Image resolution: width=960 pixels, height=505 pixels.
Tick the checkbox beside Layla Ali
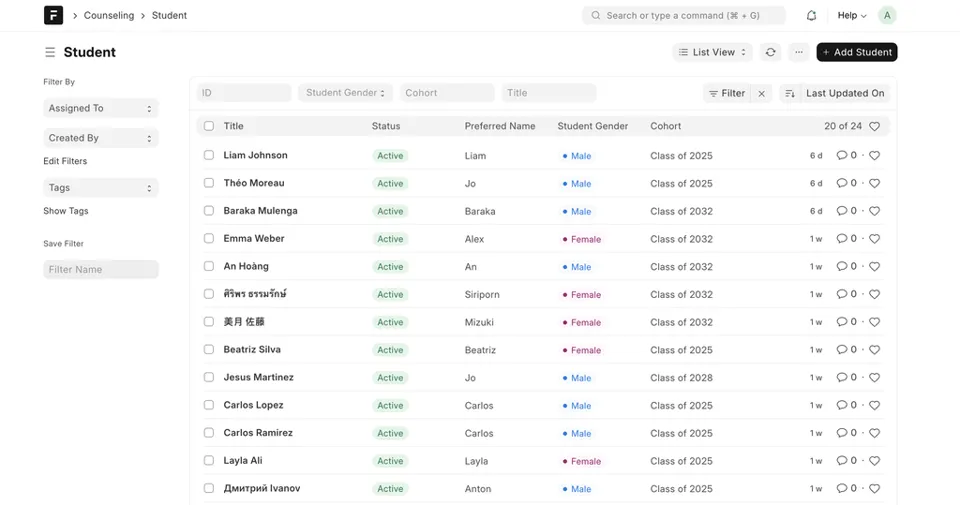click(x=209, y=461)
